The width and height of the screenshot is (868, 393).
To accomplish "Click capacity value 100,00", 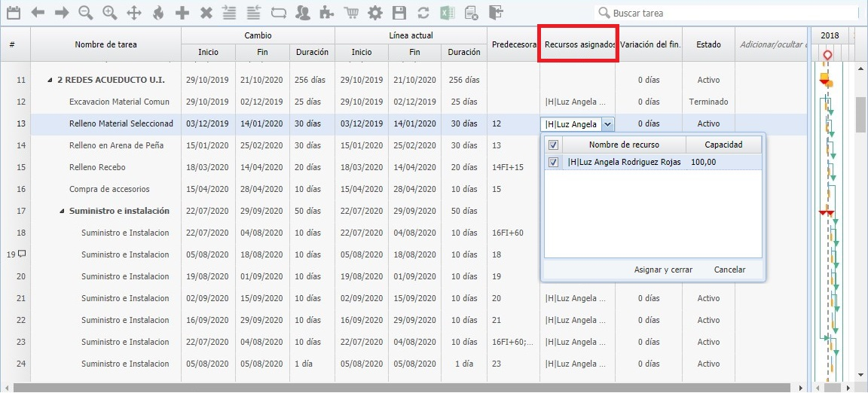I will pyautogui.click(x=704, y=162).
